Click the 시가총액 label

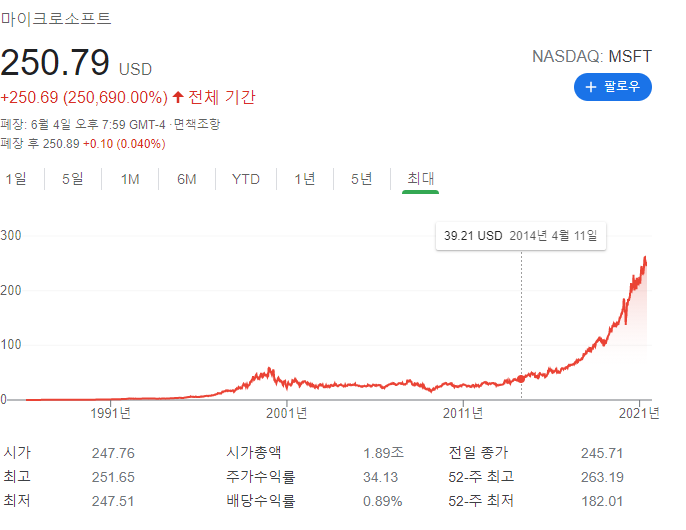pyautogui.click(x=253, y=452)
